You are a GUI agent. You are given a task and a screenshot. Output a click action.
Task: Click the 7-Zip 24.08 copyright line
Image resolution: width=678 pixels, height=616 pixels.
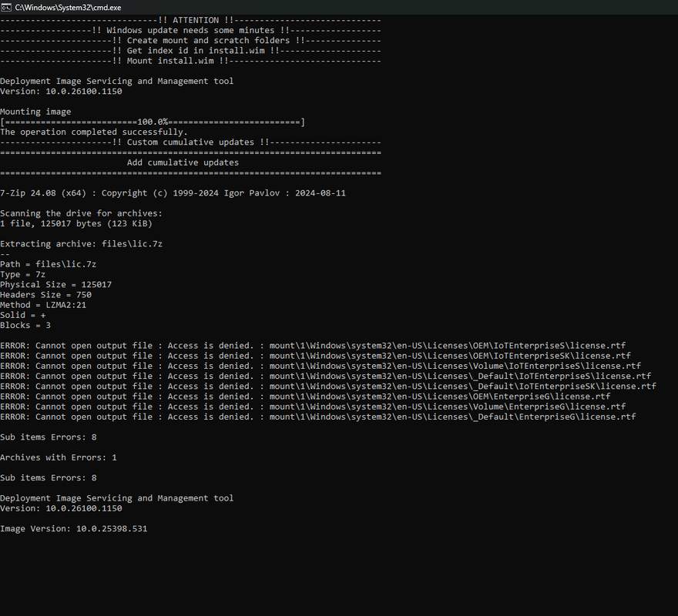pos(173,193)
